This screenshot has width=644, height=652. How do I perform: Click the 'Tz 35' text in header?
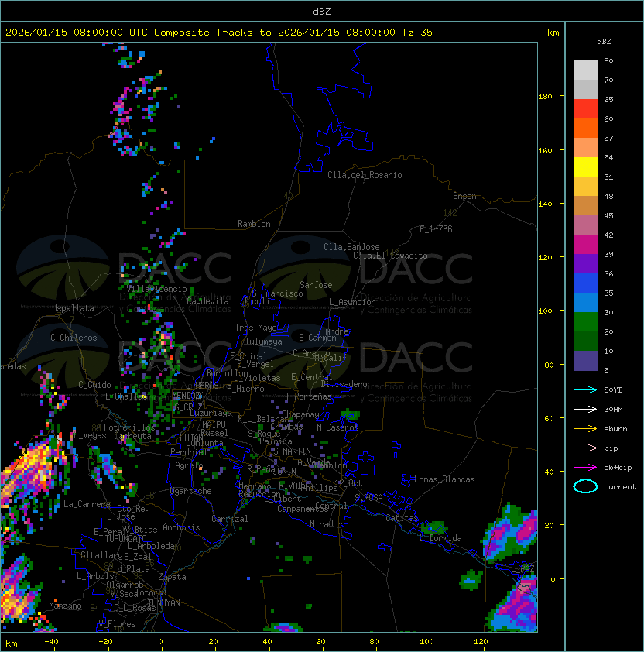pos(417,33)
